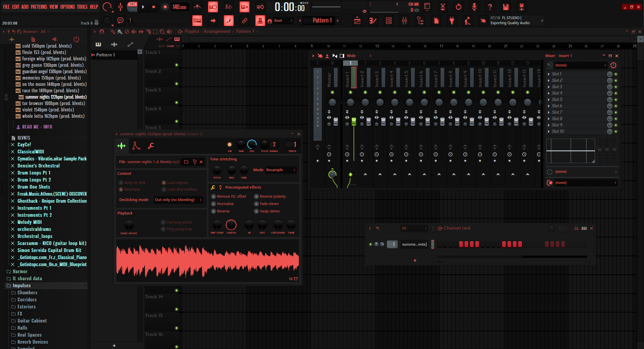Click the Help question mark icon
This screenshot has width=644, height=349.
[490, 7]
